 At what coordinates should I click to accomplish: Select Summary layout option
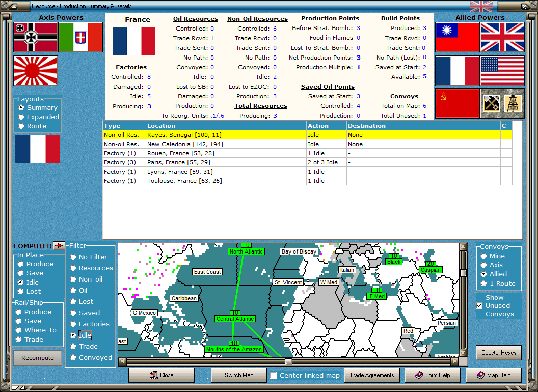point(38,108)
